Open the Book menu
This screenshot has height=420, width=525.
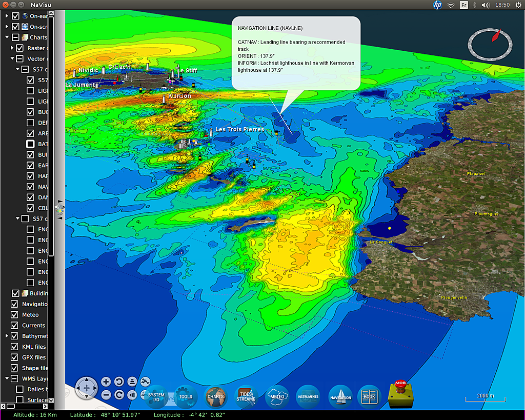coord(369,396)
